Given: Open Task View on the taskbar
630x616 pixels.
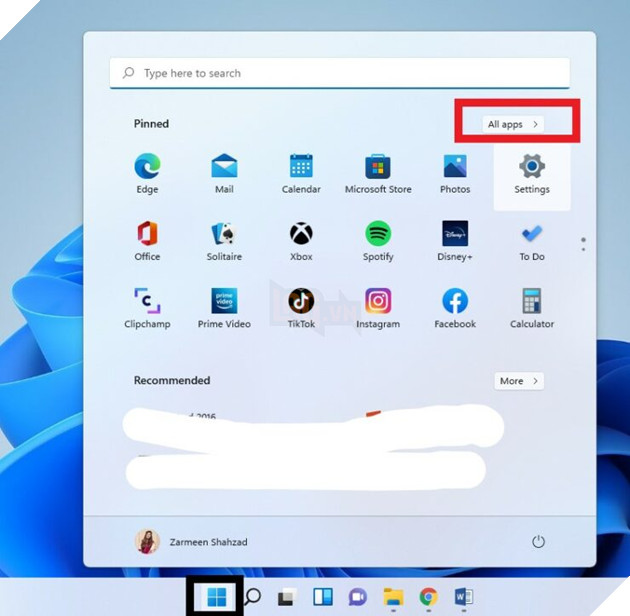Looking at the screenshot, I should (x=287, y=597).
